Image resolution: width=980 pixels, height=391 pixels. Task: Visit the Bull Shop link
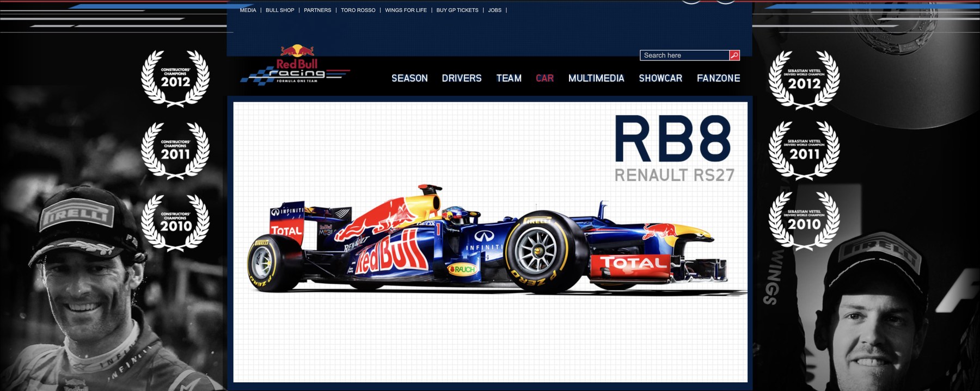pyautogui.click(x=280, y=10)
